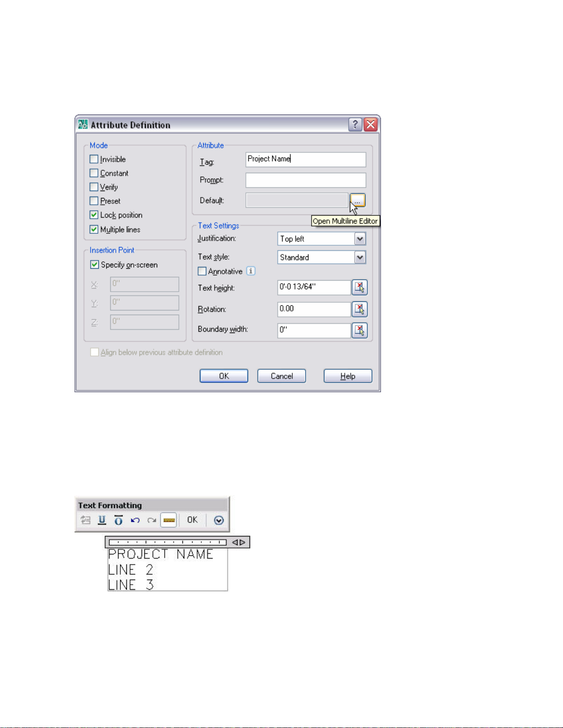Click OK in Text Formatting toolbar
The image size is (563, 728).
[x=192, y=520]
